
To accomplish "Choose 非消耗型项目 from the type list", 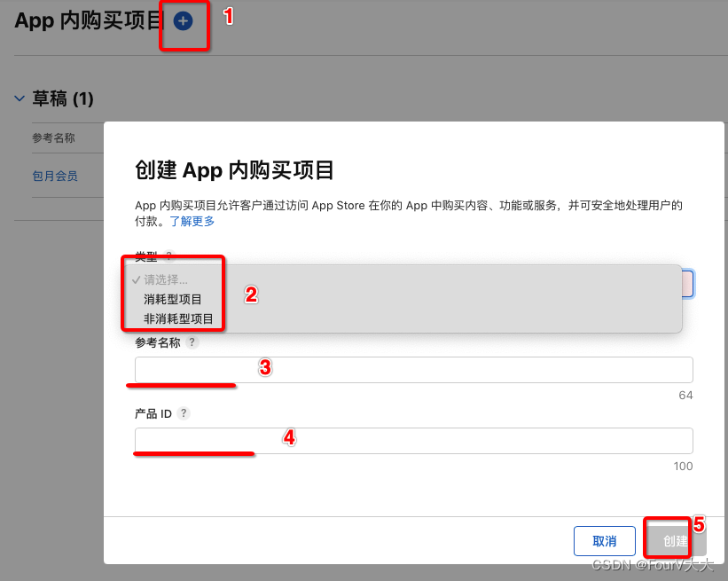I will 178,319.
